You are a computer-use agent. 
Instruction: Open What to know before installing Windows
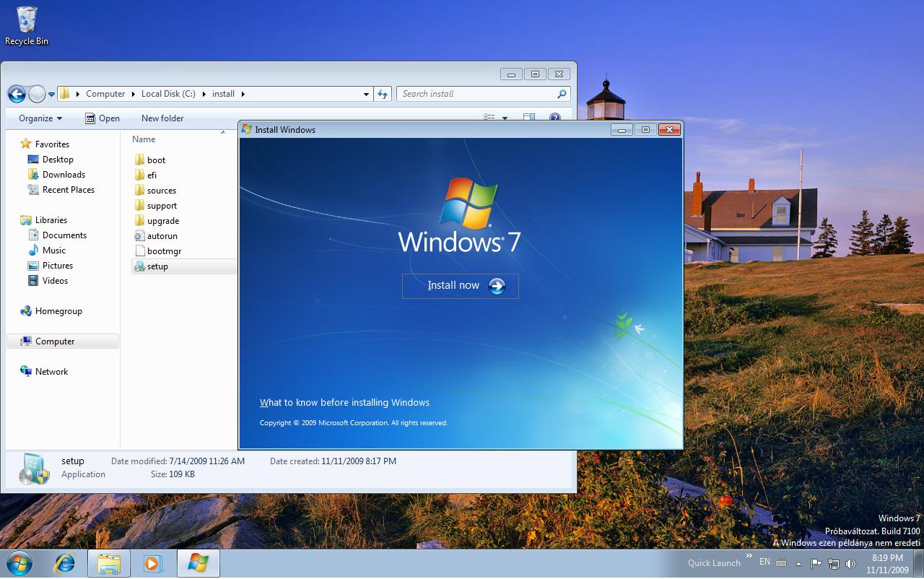click(344, 403)
